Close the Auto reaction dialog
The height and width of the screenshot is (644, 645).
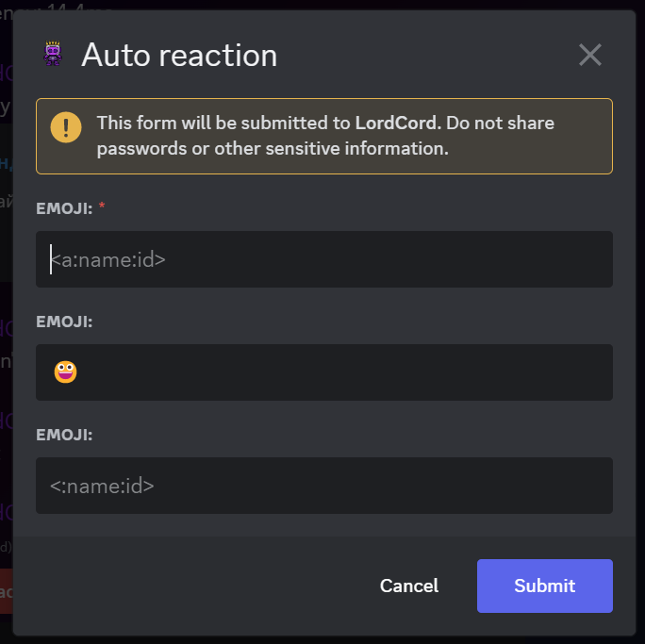pyautogui.click(x=589, y=55)
